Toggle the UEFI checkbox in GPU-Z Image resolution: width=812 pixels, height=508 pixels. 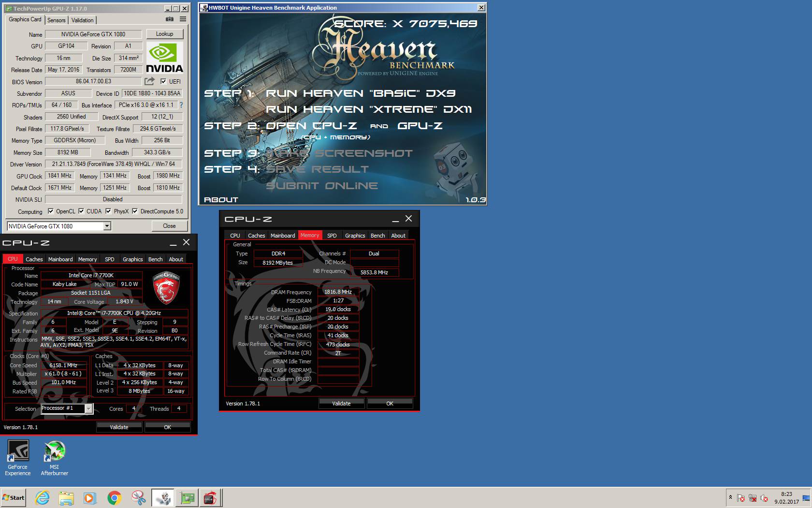click(163, 81)
